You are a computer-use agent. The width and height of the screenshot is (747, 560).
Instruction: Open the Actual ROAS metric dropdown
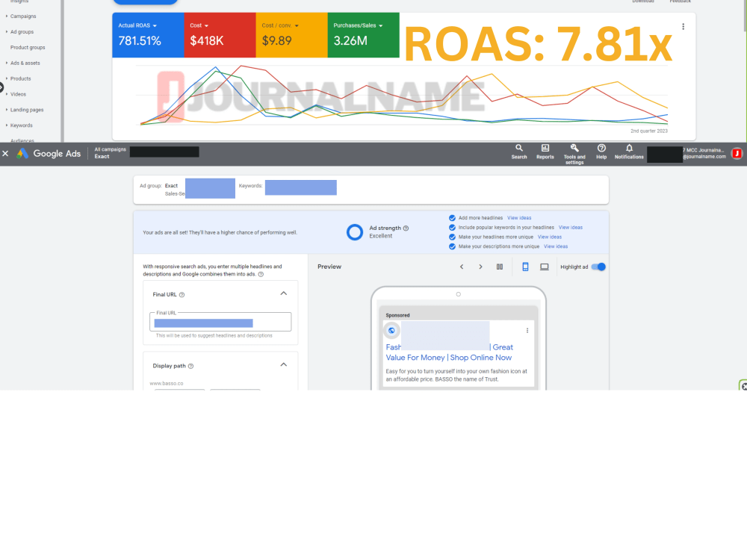[x=155, y=25]
